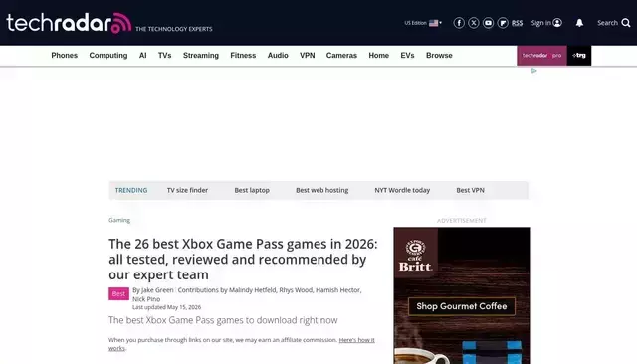Expand the Browse menu
Viewport: 637px width, 364px height.
pos(439,55)
